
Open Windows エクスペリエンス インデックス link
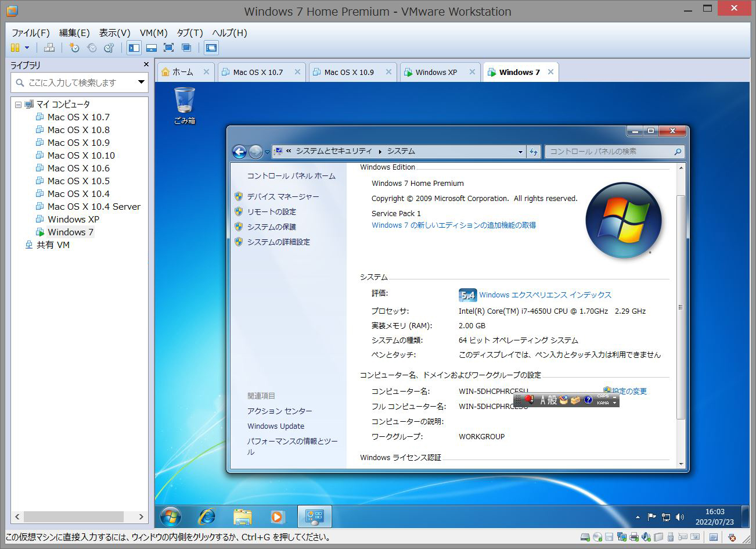click(545, 295)
